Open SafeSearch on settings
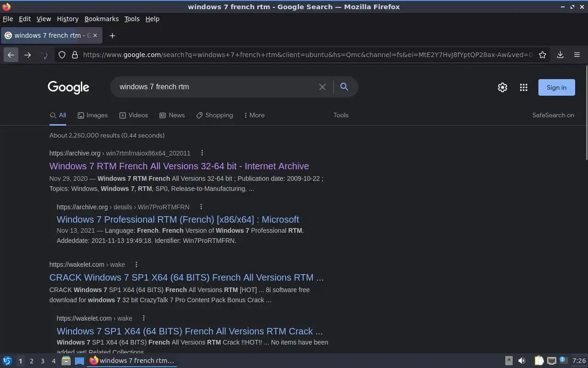 (x=553, y=115)
